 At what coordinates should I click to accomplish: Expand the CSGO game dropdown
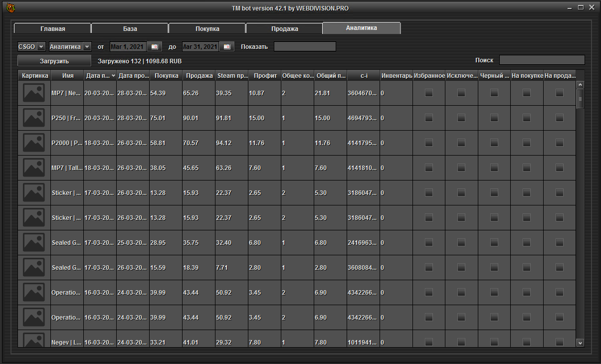pyautogui.click(x=31, y=46)
